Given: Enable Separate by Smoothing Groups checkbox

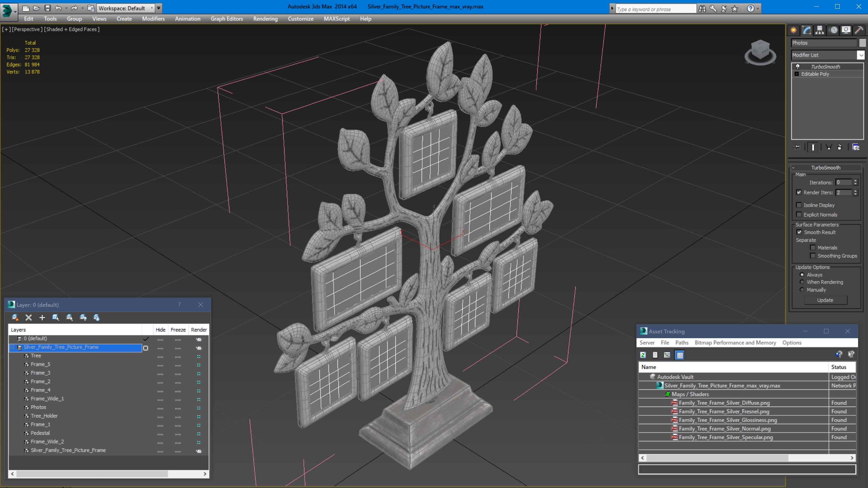Looking at the screenshot, I should pos(813,256).
